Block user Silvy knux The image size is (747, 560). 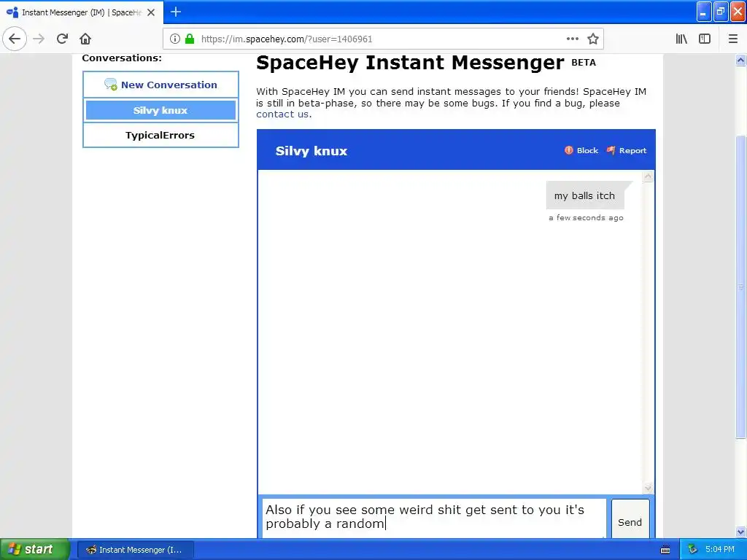click(581, 150)
